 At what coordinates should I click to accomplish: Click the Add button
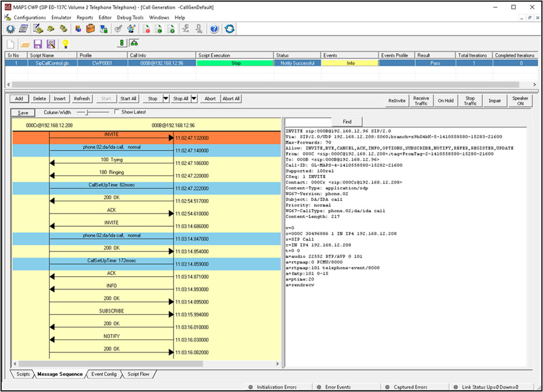coord(19,99)
